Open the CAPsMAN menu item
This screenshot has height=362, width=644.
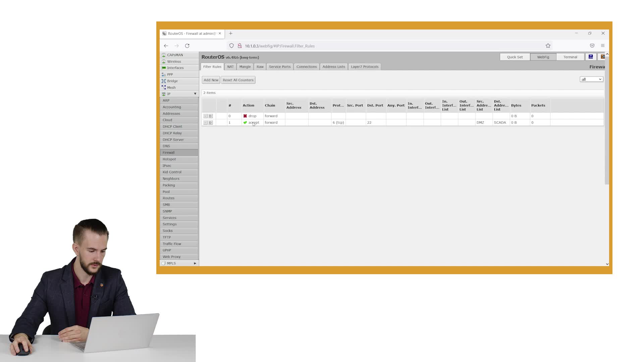[179, 55]
